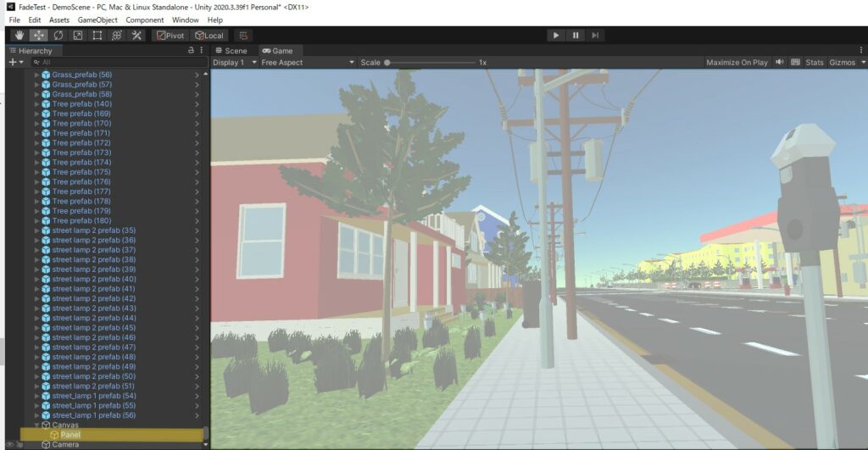Click cube icon of street lamp 2 prefab (45)

point(46,328)
